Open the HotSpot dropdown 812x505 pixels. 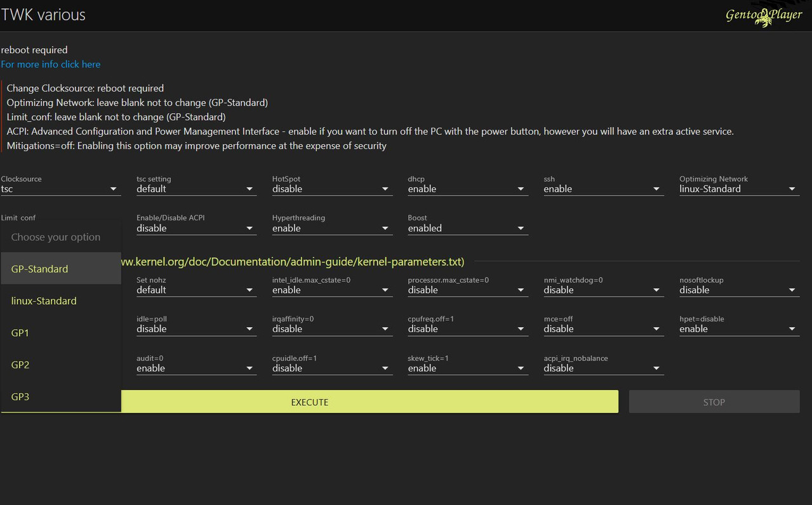click(x=332, y=189)
